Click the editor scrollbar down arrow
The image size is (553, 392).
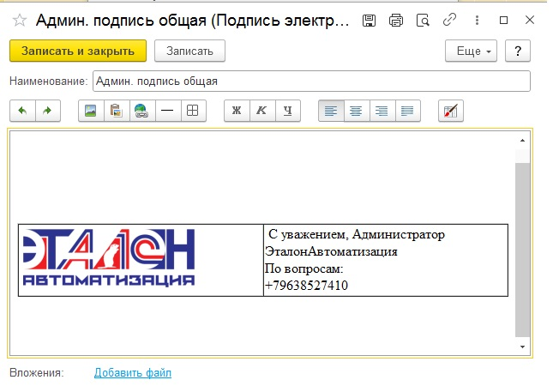523,346
